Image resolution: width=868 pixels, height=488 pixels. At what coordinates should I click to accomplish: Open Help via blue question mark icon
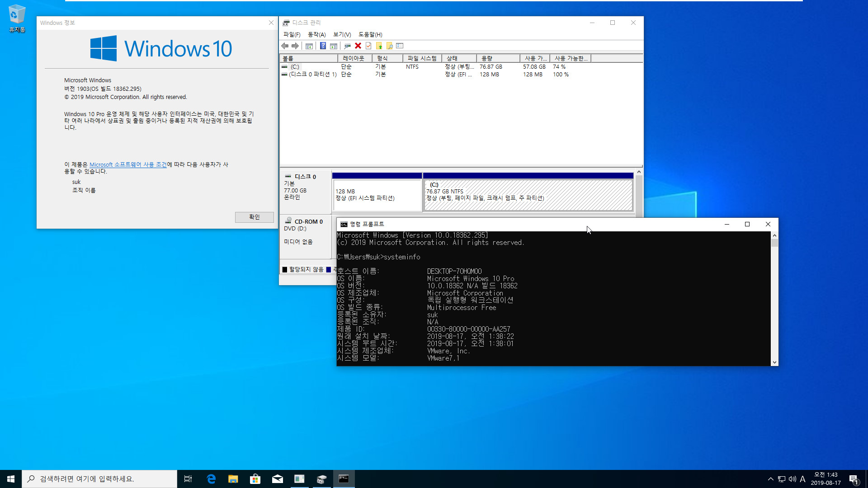pos(323,46)
